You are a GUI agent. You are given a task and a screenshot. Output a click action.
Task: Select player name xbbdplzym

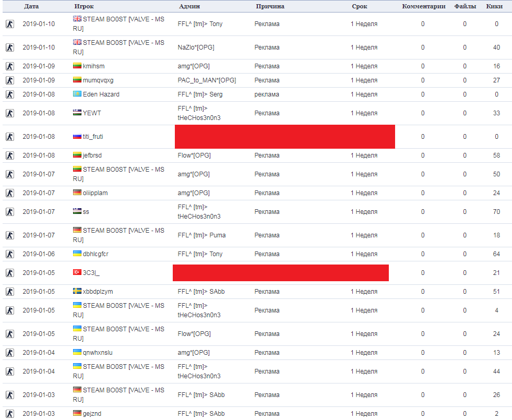click(98, 292)
